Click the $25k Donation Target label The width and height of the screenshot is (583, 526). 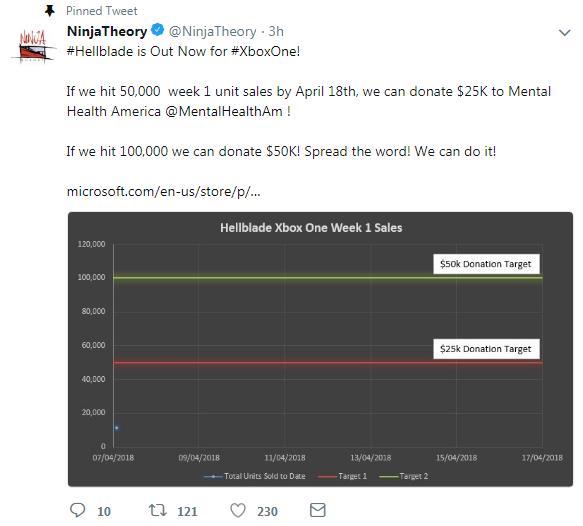pos(486,349)
